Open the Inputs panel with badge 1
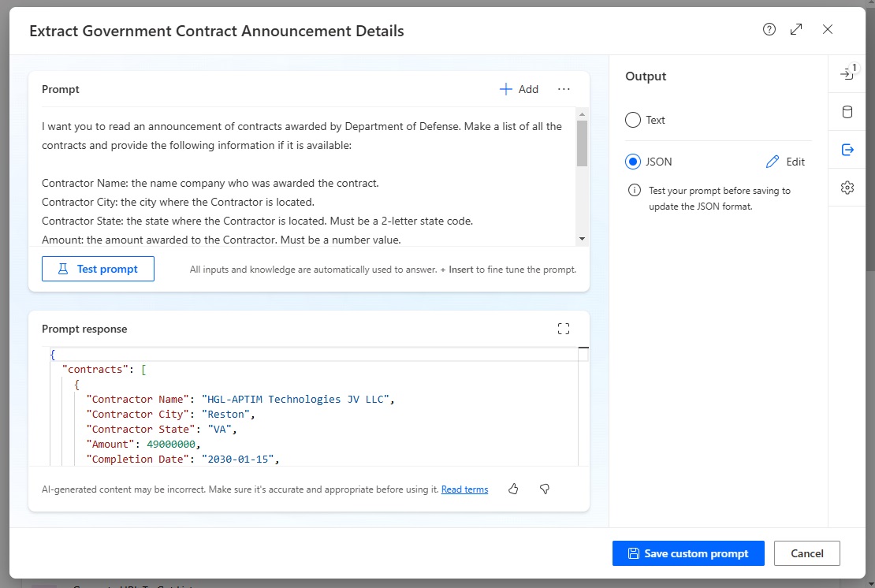The width and height of the screenshot is (875, 588). point(847,72)
